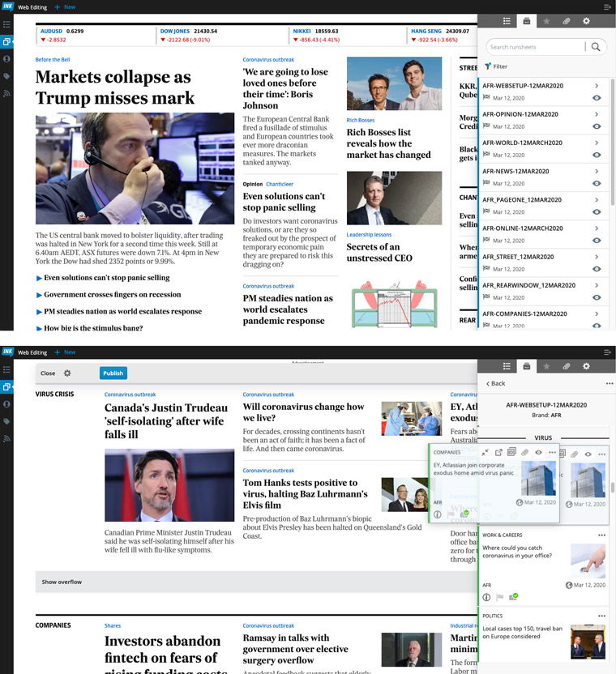
Task: Switch to runsheets inbox tab in top panel
Action: pos(527,21)
